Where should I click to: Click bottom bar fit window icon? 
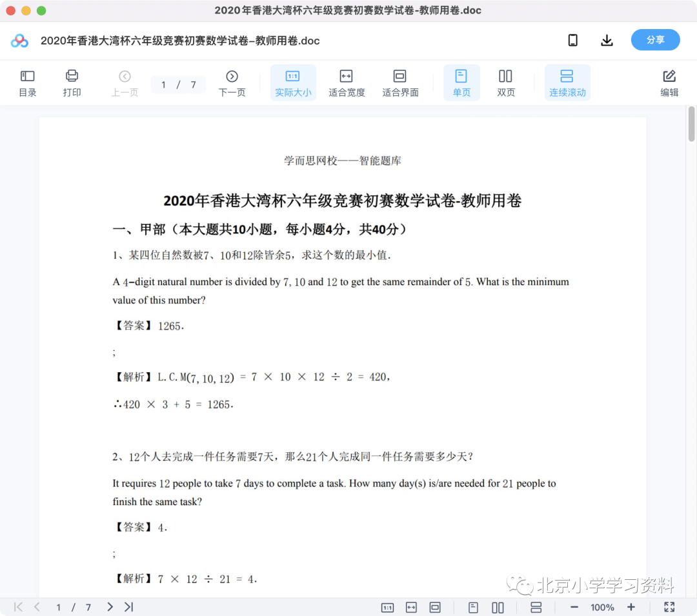point(435,607)
